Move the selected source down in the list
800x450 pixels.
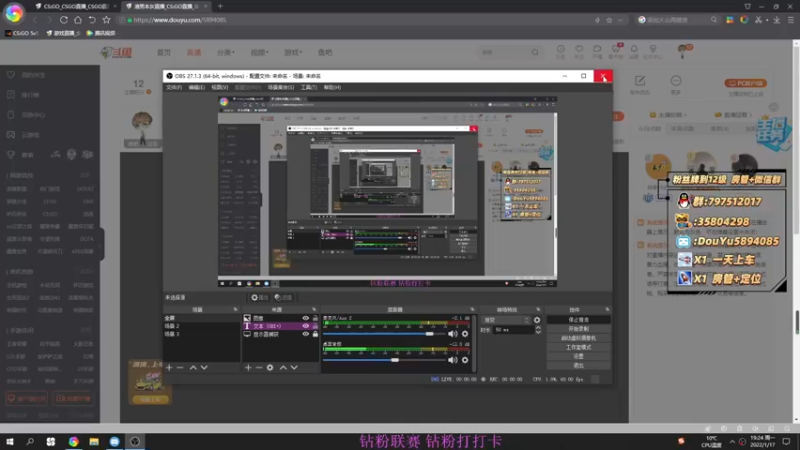(x=294, y=367)
